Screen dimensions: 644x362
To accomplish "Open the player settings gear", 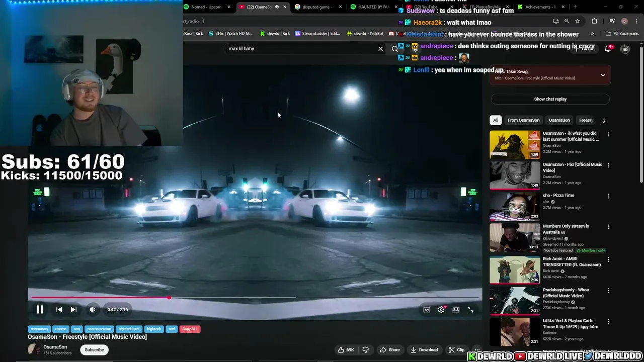I will click(441, 310).
